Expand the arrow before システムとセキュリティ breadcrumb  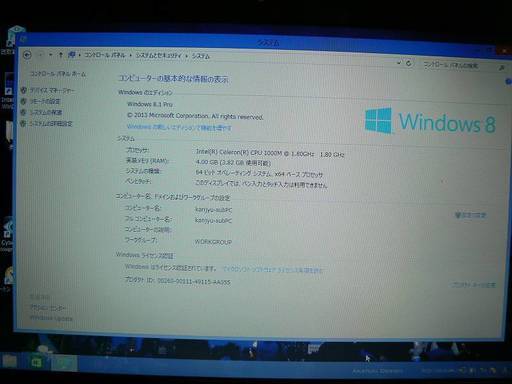pos(131,55)
